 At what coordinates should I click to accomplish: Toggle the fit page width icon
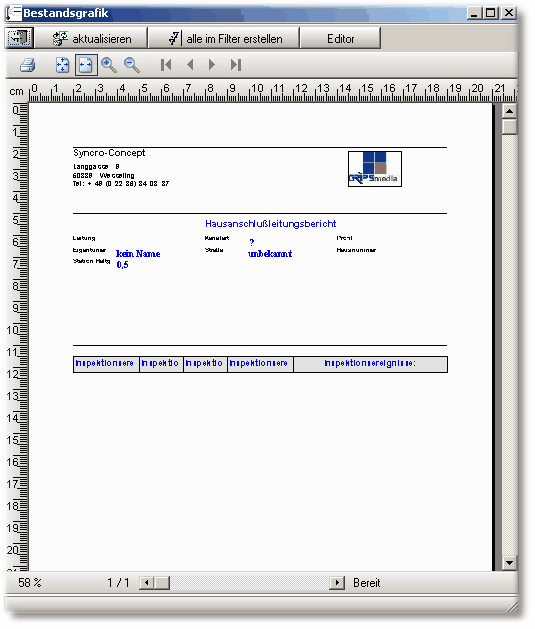click(x=86, y=65)
